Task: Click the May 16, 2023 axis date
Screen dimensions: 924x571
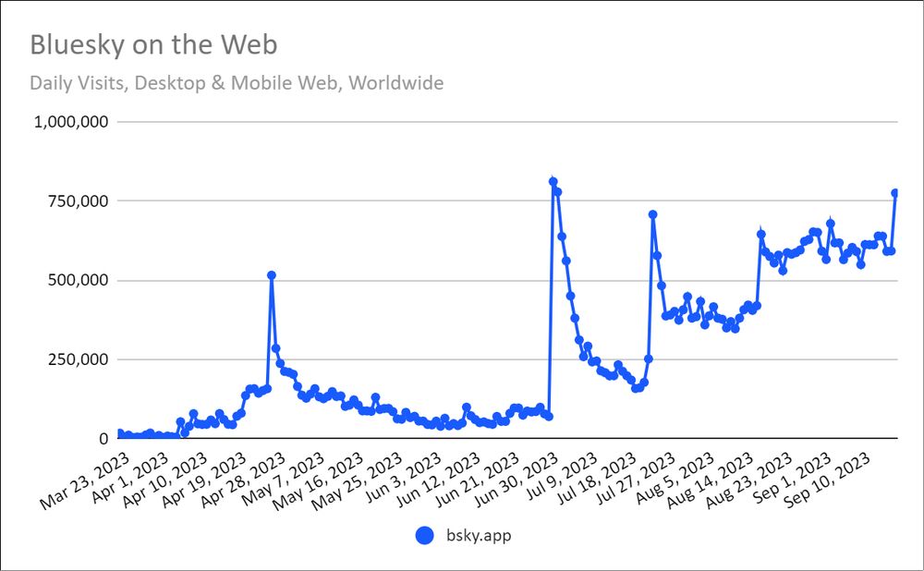Action: click(319, 480)
